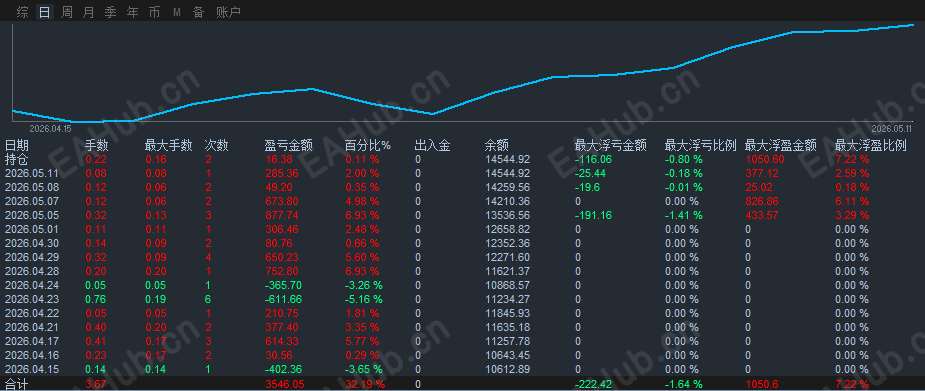The width and height of the screenshot is (925, 391).
Task: Click the 最大浮亏金额 column header
Action: [x=611, y=146]
